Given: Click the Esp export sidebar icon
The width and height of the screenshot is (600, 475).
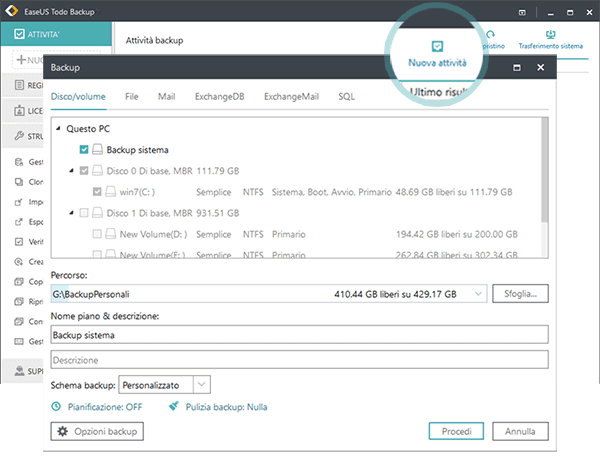Looking at the screenshot, I should 19,222.
